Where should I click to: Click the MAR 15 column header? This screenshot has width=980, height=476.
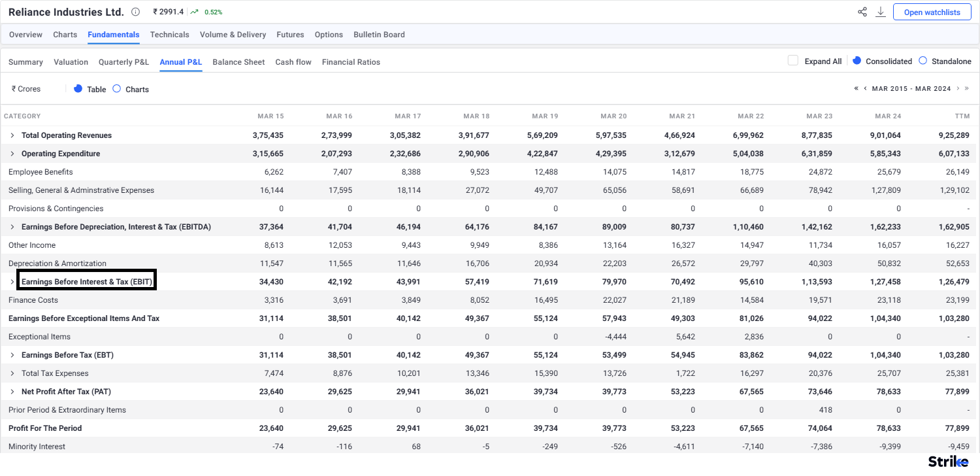click(x=270, y=116)
